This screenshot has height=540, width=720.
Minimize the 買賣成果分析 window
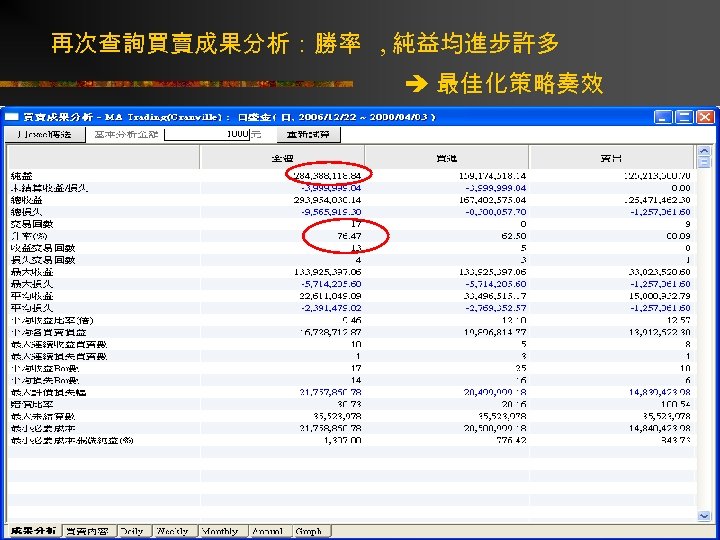663,117
